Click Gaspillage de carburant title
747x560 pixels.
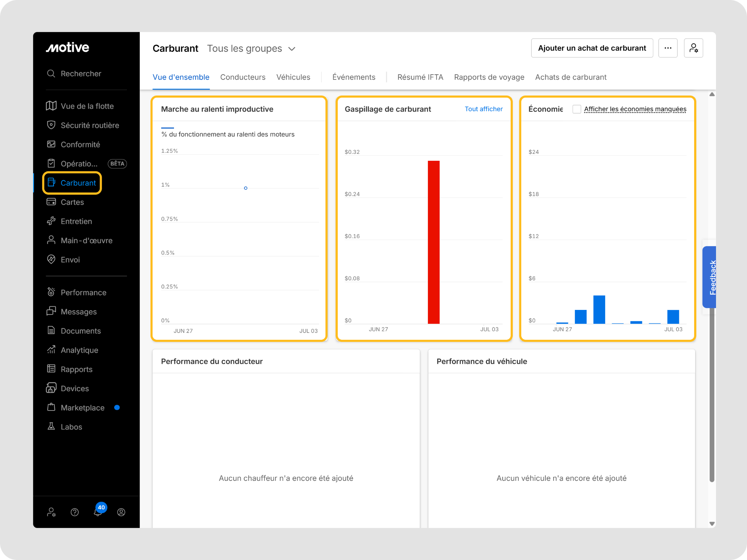coord(388,109)
